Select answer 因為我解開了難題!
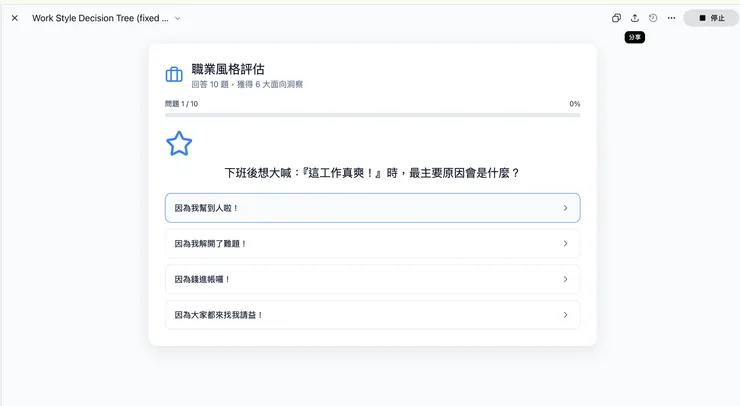740x406 pixels. click(x=372, y=244)
